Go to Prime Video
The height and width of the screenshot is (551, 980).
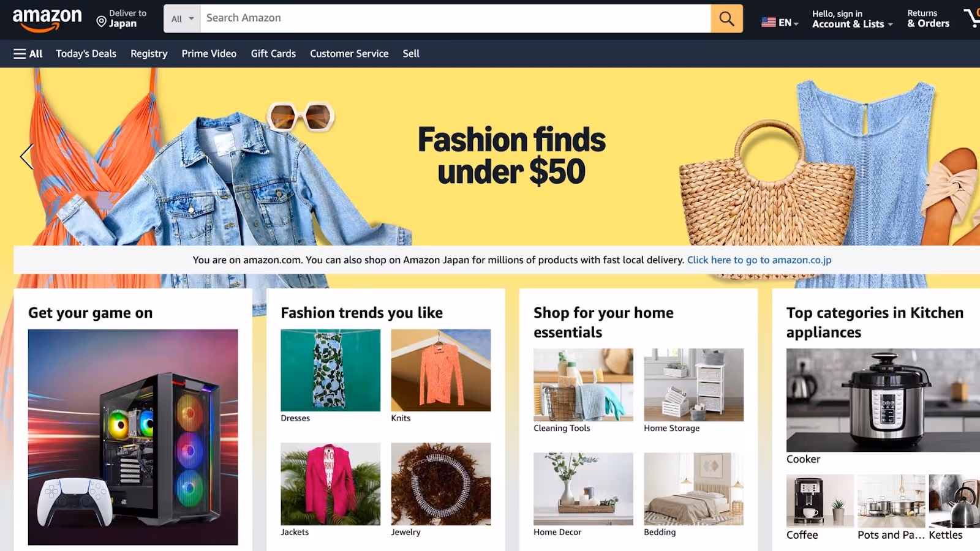pyautogui.click(x=209, y=54)
